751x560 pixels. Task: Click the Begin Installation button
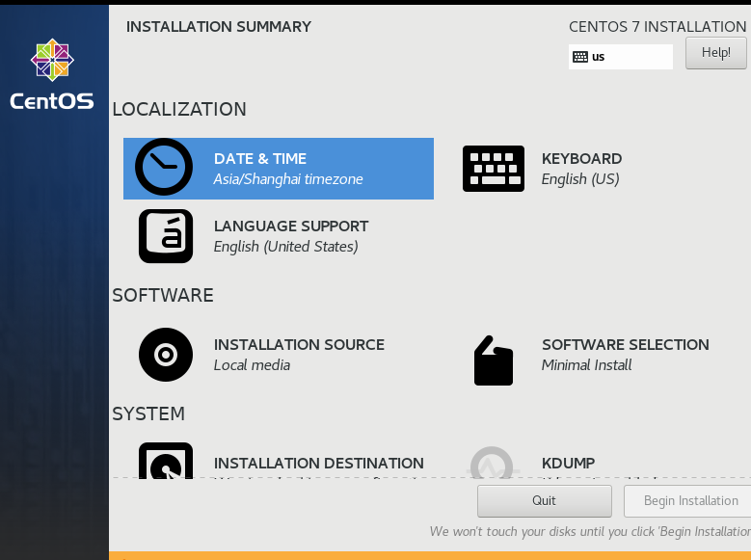(687, 501)
